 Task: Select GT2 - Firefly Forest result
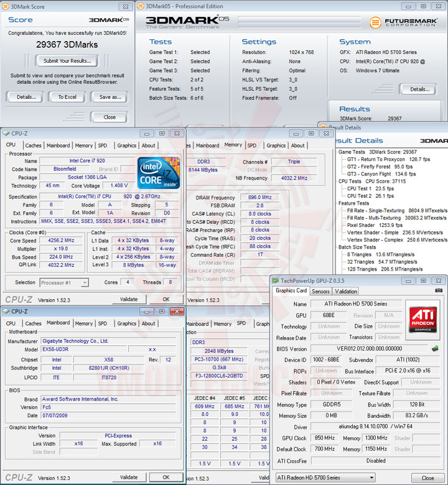point(380,167)
